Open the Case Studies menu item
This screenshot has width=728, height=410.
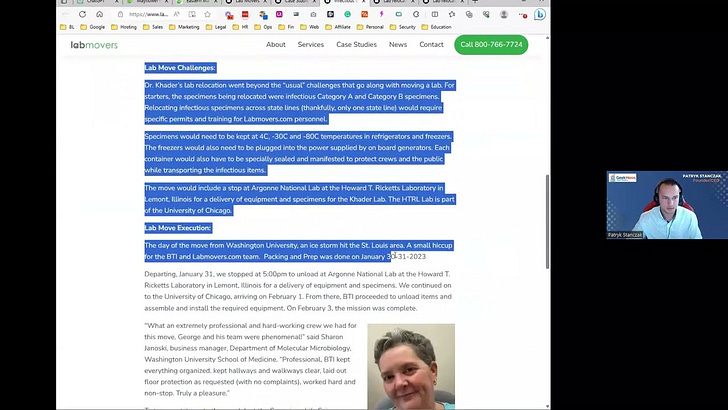coord(357,45)
